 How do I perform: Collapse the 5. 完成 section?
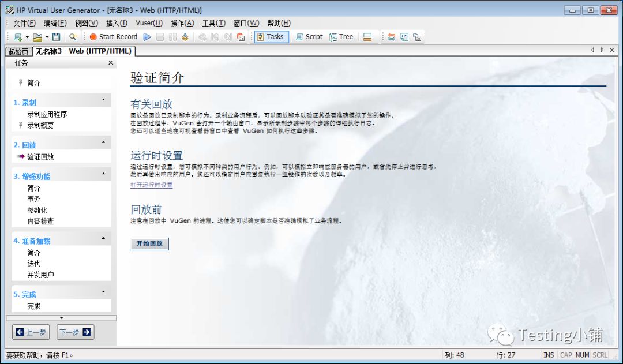103,292
